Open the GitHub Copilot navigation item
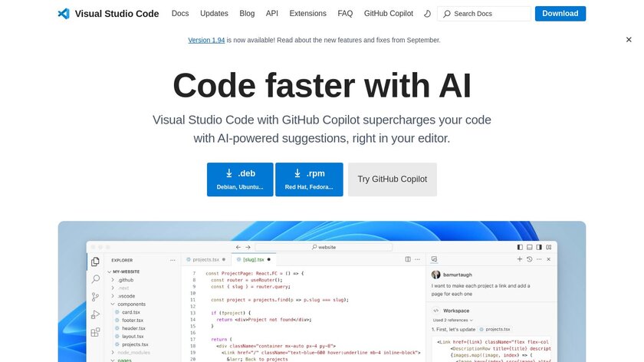The image size is (644, 362). [389, 14]
